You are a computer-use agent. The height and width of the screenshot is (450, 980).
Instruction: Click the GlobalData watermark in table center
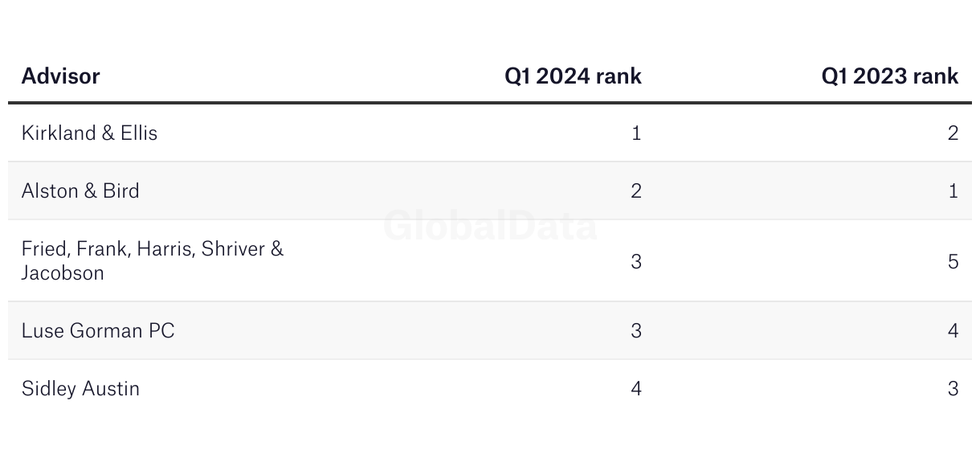[x=490, y=226]
